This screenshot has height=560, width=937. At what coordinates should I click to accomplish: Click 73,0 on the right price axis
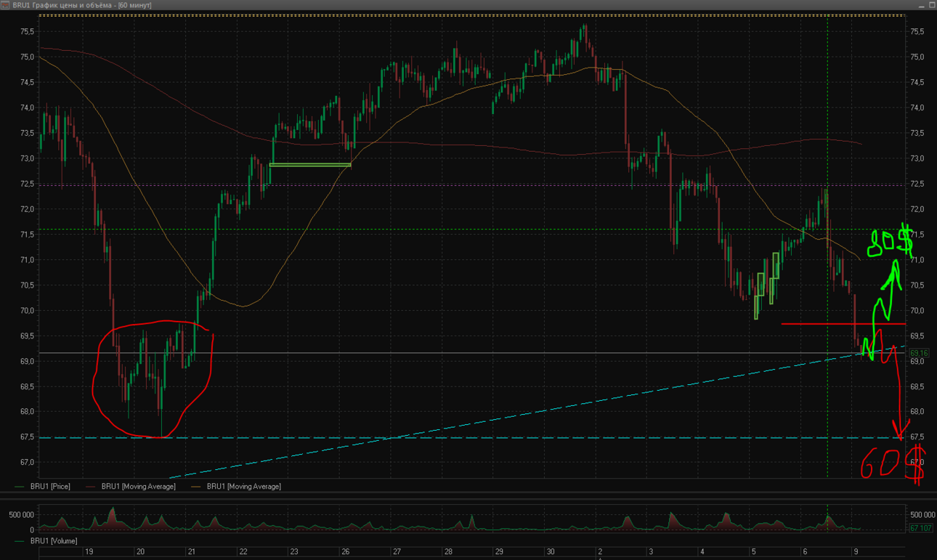917,158
